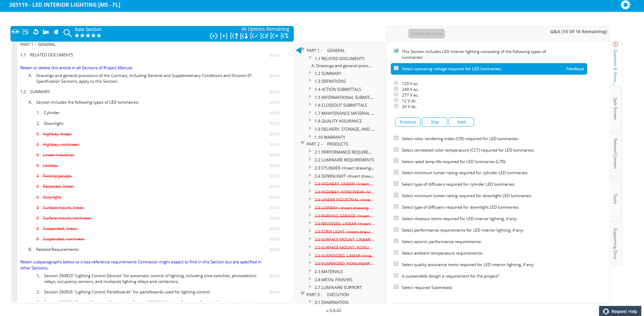
Task: Click the notes icon in section toolbar
Action: pos(26,32)
